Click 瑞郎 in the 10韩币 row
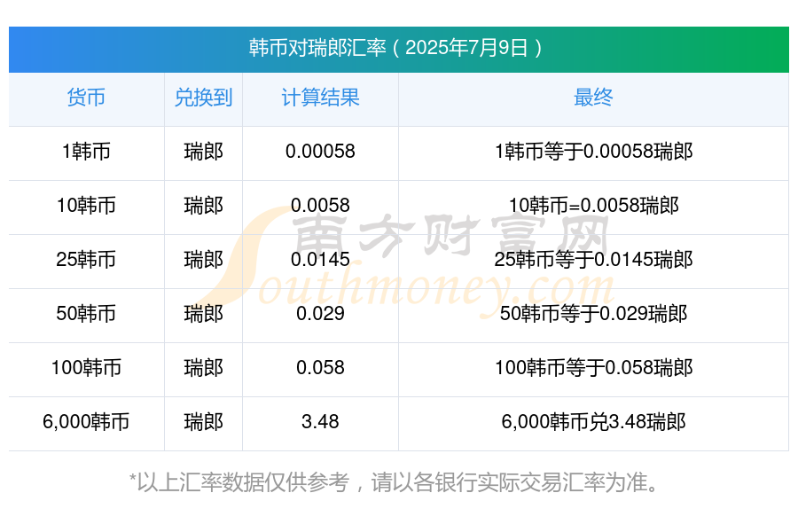This screenshot has height=532, width=798. (203, 205)
